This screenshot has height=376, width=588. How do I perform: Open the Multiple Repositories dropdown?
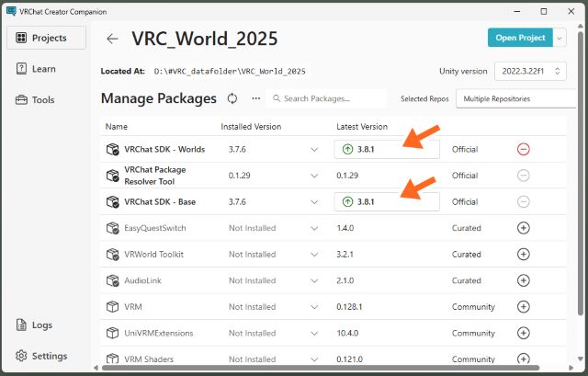pos(516,99)
